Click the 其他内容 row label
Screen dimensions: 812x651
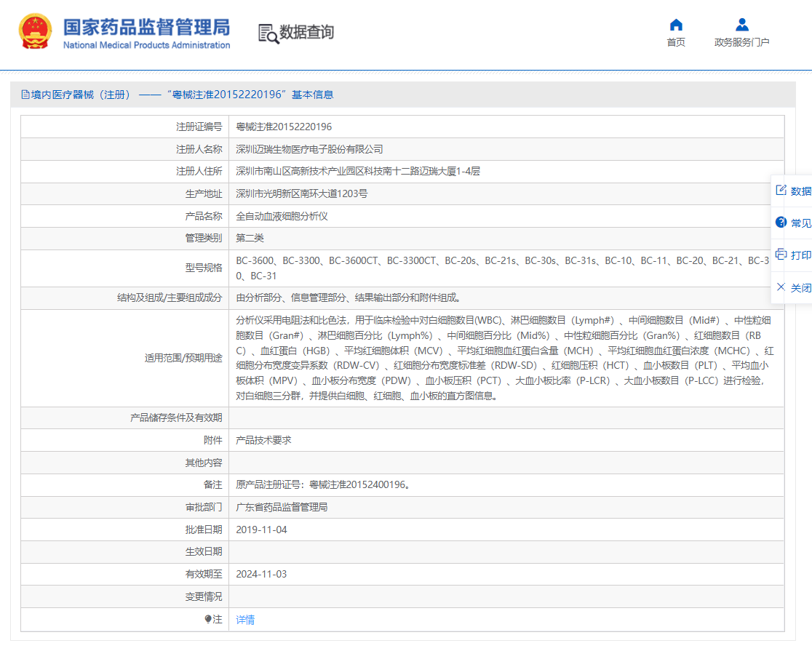click(x=204, y=463)
